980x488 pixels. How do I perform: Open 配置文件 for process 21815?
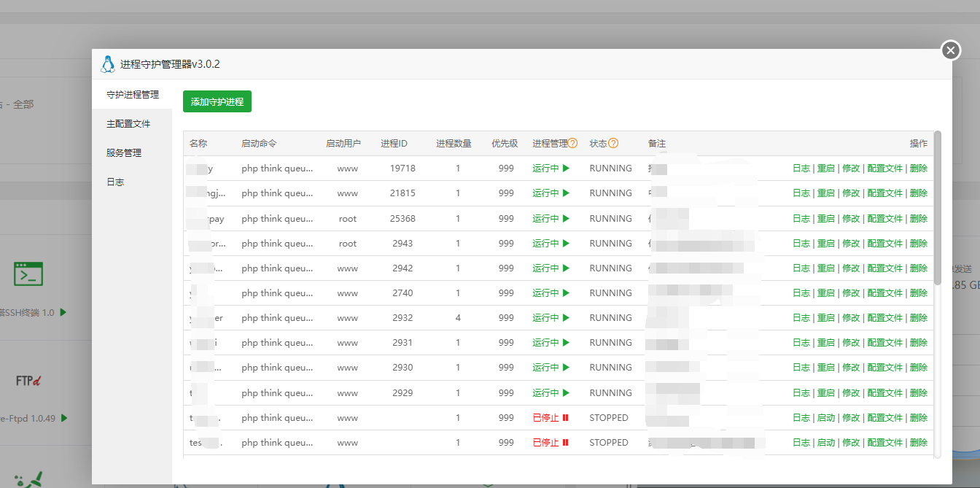click(x=885, y=193)
